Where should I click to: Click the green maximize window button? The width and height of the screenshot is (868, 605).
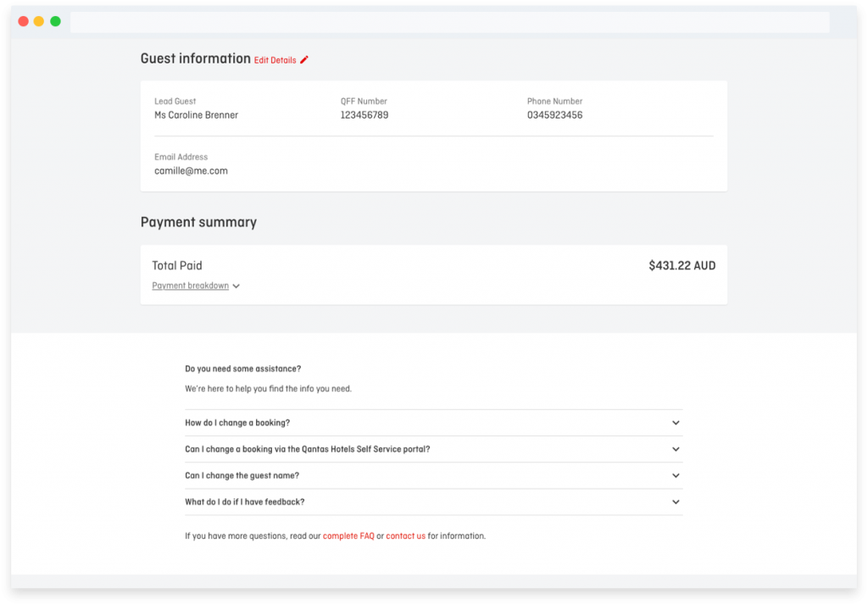coord(55,21)
